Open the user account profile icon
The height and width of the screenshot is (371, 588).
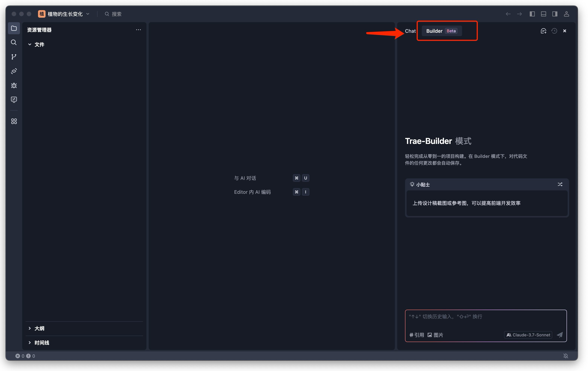tap(567, 14)
